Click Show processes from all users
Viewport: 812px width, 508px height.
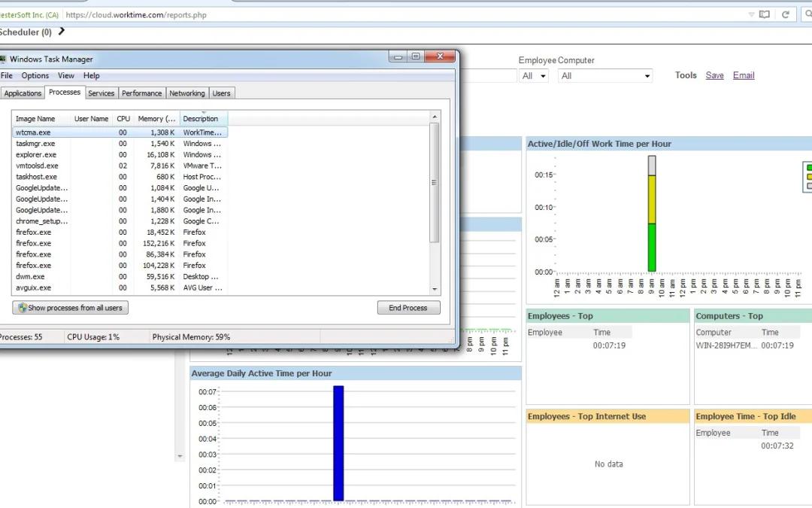71,307
